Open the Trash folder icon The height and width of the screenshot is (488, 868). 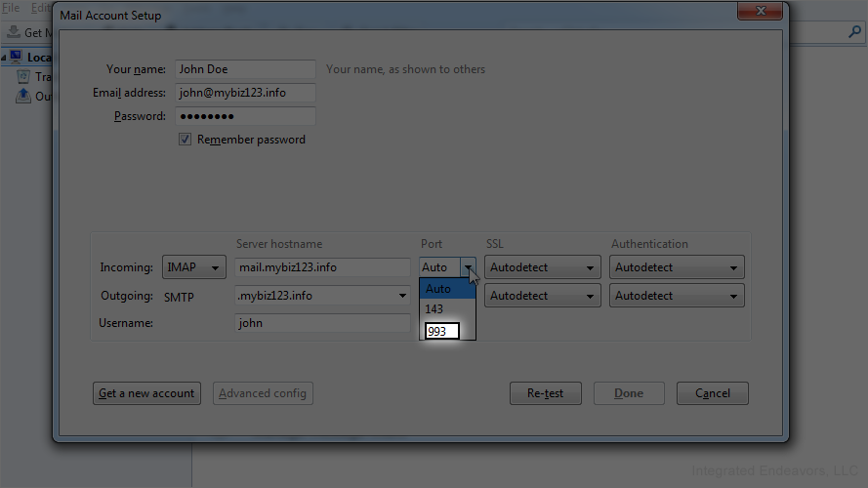coord(23,76)
